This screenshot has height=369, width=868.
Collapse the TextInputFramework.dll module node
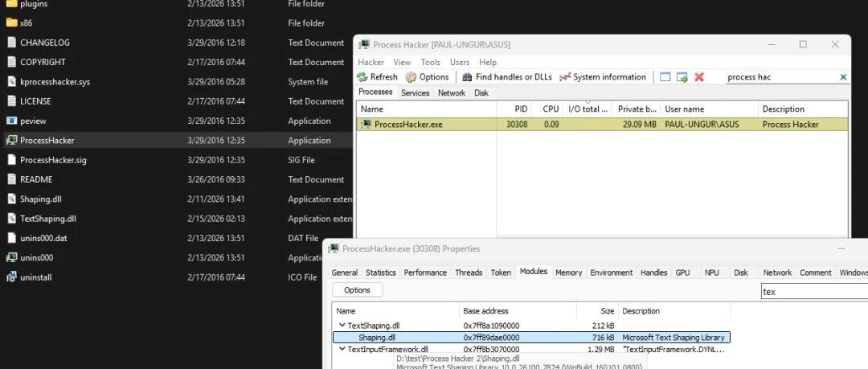click(x=342, y=350)
